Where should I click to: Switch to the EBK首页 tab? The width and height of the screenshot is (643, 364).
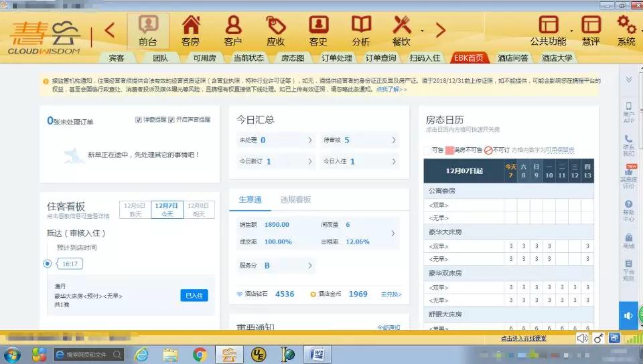pos(469,58)
